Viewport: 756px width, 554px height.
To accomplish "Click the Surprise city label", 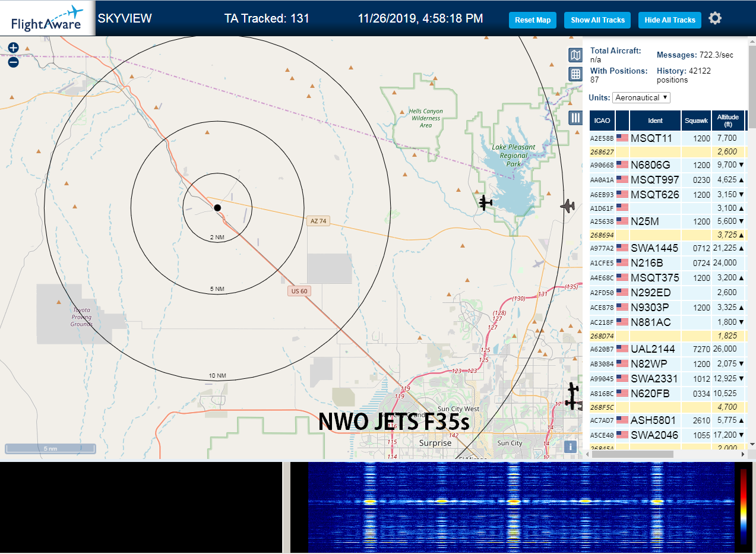I will (x=435, y=443).
